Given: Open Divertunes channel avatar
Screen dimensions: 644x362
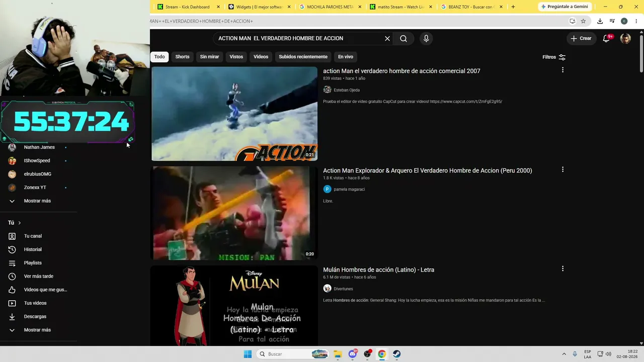Looking at the screenshot, I should 327,289.
